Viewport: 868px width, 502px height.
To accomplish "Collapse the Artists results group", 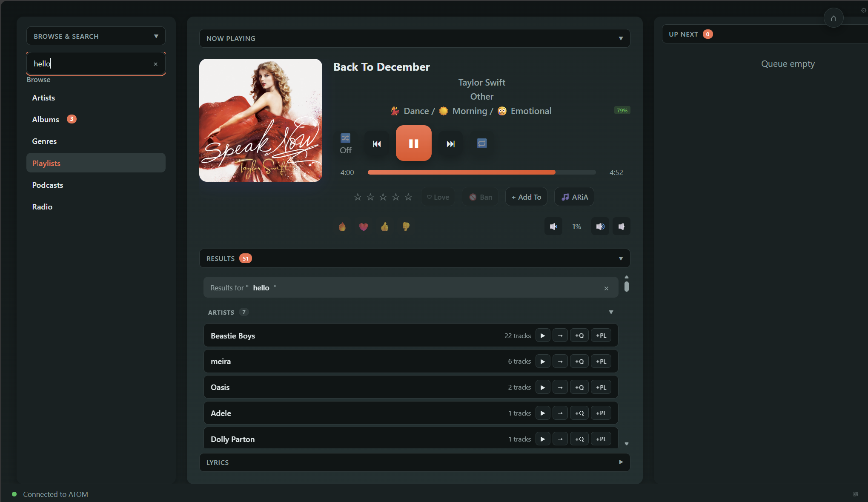I will point(411,312).
